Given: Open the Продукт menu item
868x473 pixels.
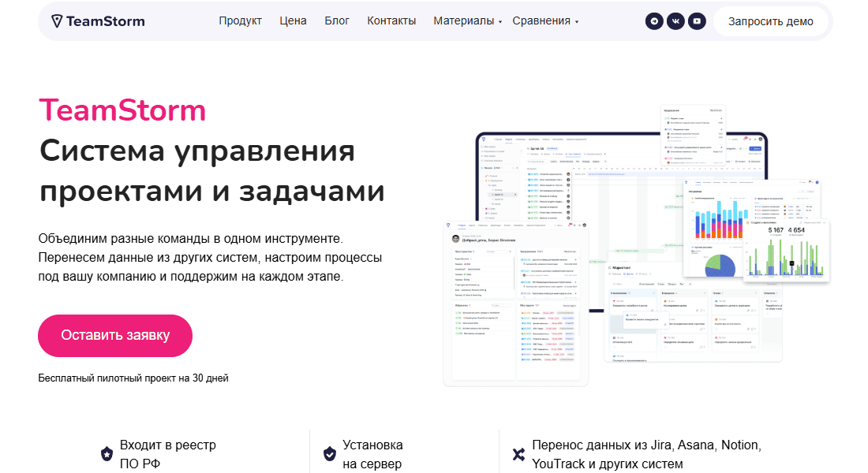Looking at the screenshot, I should point(240,21).
